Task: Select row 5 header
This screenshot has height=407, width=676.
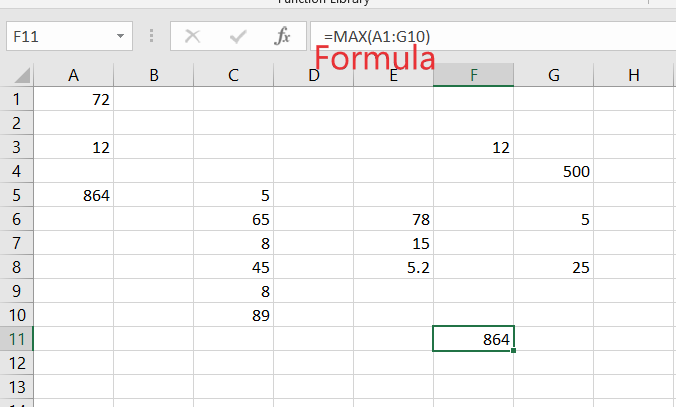Action: 17,195
